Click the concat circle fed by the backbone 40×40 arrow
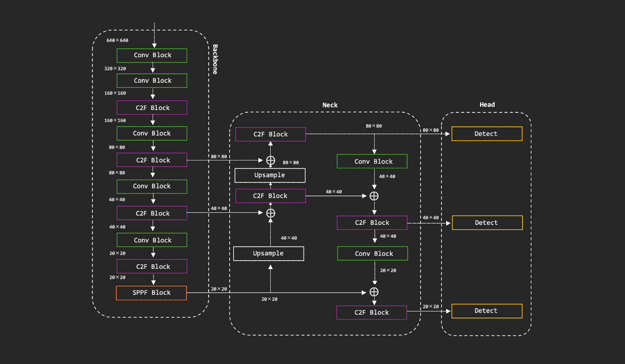625x364 pixels. (270, 213)
